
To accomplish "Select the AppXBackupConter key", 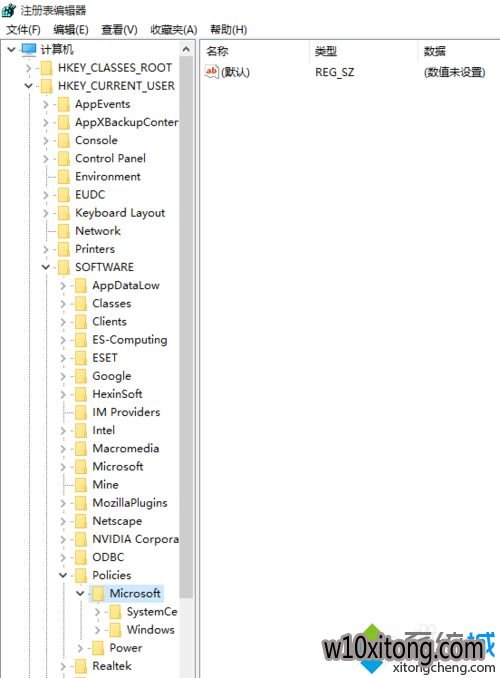I will coord(127,123).
